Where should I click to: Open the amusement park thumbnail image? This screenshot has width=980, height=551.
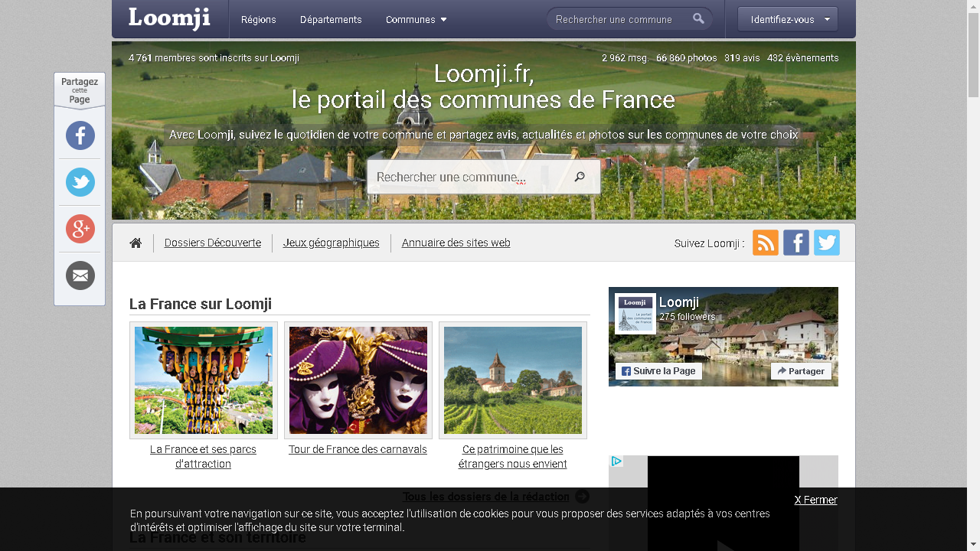pos(204,380)
